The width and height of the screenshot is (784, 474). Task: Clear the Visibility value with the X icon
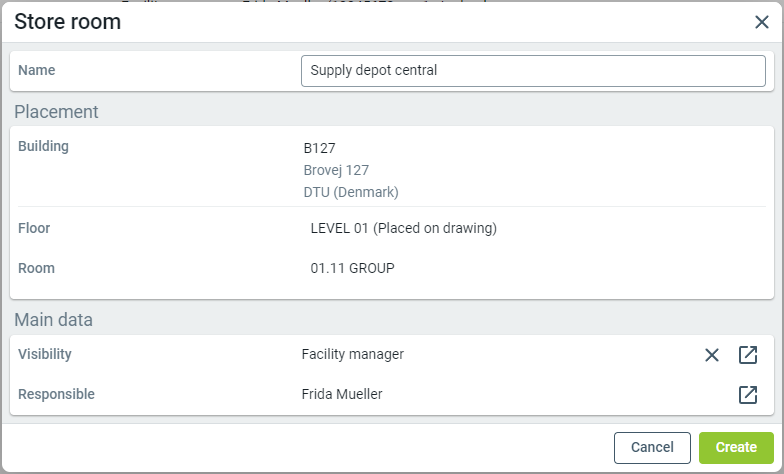click(x=711, y=355)
